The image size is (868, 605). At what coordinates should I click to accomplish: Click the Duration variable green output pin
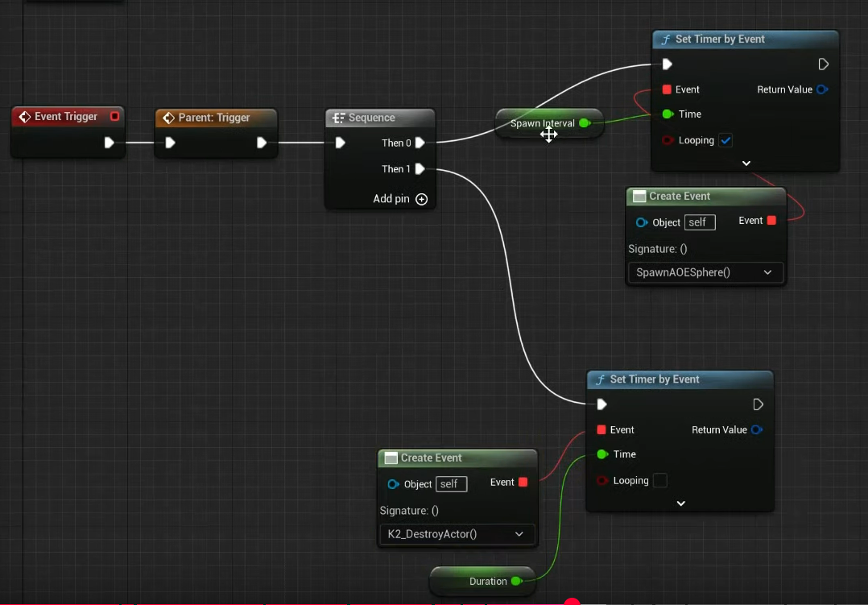[516, 581]
